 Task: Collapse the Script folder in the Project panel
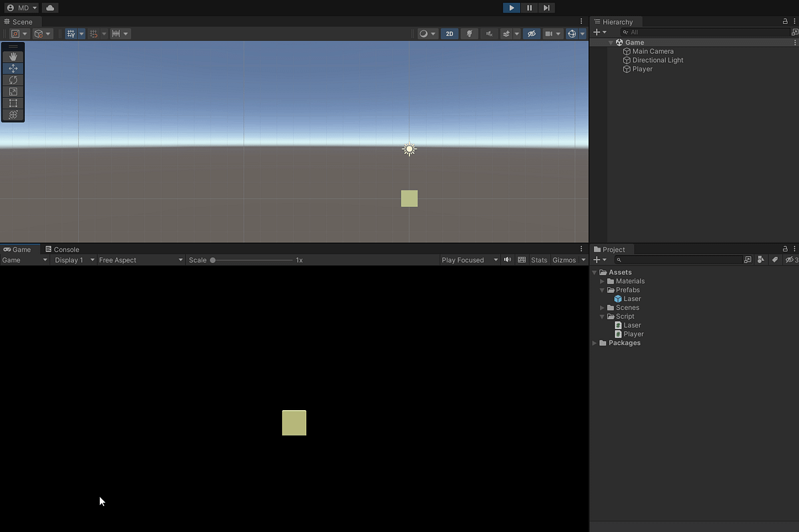(602, 316)
